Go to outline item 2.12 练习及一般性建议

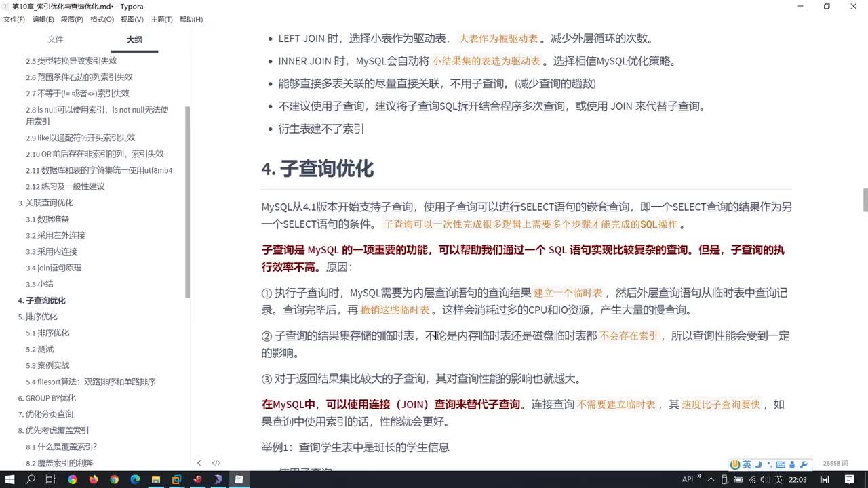[65, 186]
